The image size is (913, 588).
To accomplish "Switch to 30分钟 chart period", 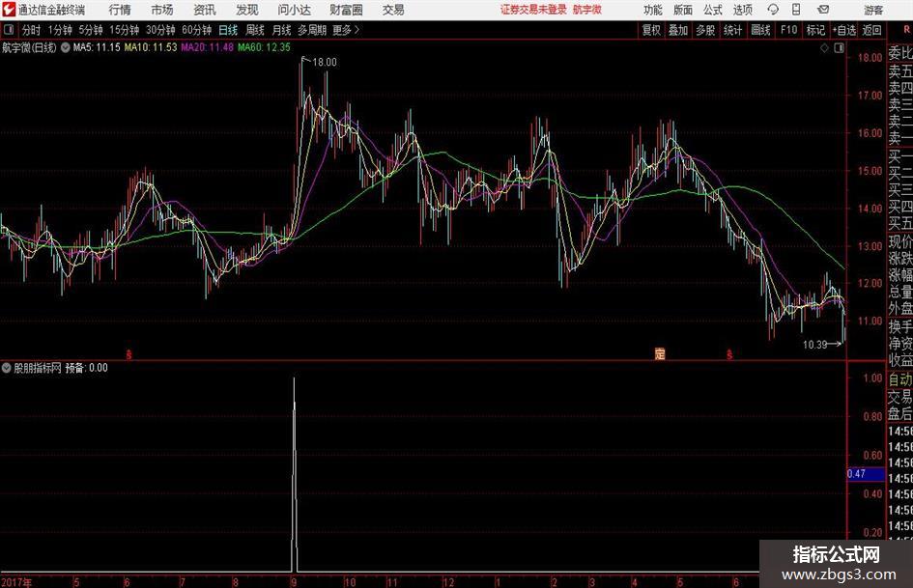I will click(160, 30).
